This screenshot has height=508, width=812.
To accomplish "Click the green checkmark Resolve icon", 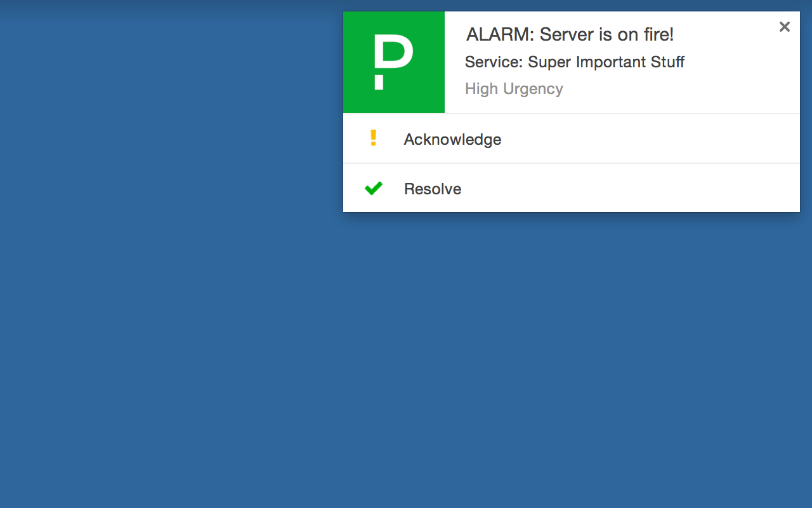I will coord(373,188).
